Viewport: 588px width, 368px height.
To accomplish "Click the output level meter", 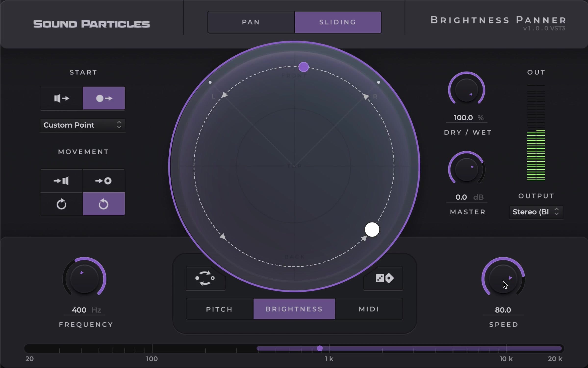I will point(536,133).
